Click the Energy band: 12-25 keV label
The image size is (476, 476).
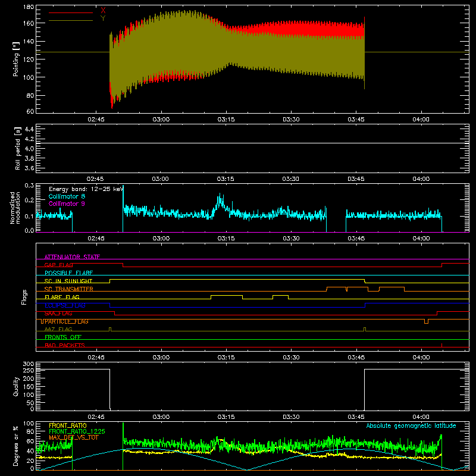coord(86,189)
